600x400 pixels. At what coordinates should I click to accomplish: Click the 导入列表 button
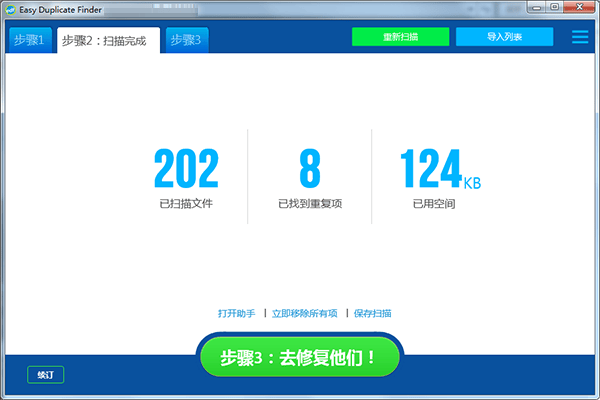click(x=504, y=37)
